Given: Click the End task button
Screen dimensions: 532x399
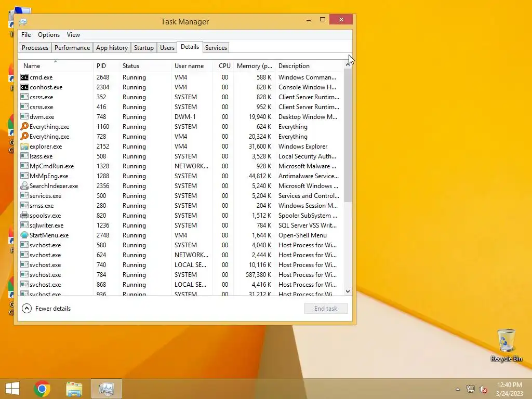Looking at the screenshot, I should [x=326, y=309].
